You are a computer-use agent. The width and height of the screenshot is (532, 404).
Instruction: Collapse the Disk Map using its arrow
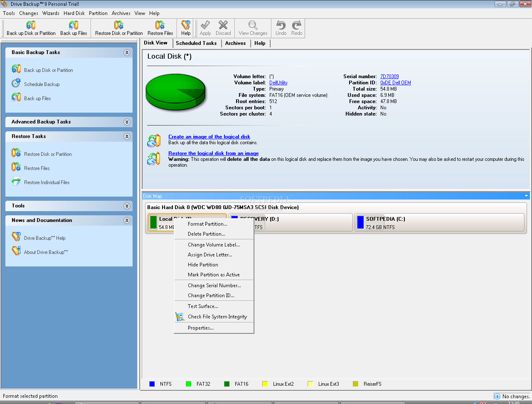(x=526, y=196)
